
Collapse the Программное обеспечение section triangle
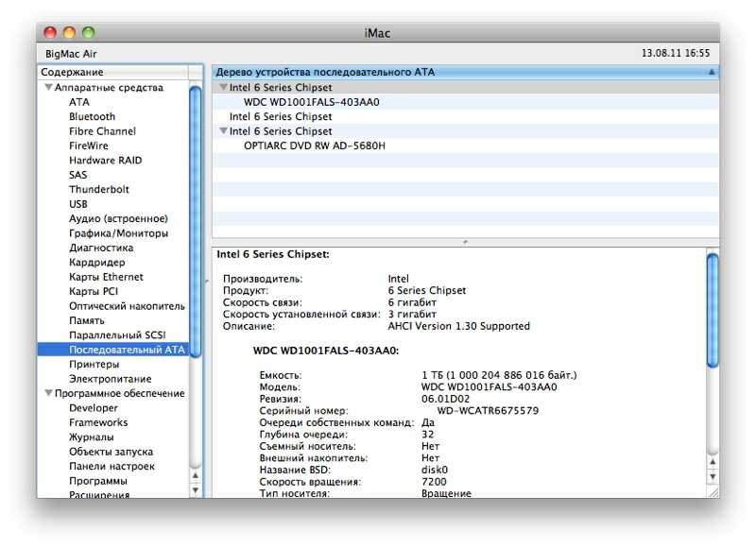click(x=47, y=394)
